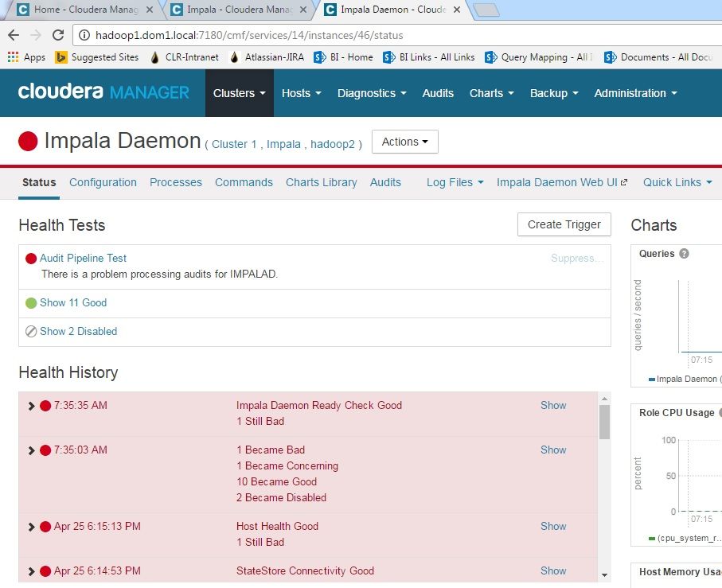Expand the 7:35:03 AM health history entry
Screen dimensions: 722x588
(x=31, y=450)
